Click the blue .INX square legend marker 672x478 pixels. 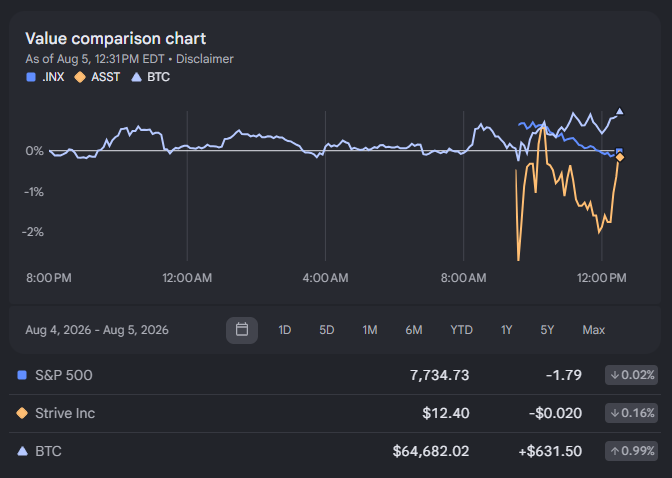[31, 77]
